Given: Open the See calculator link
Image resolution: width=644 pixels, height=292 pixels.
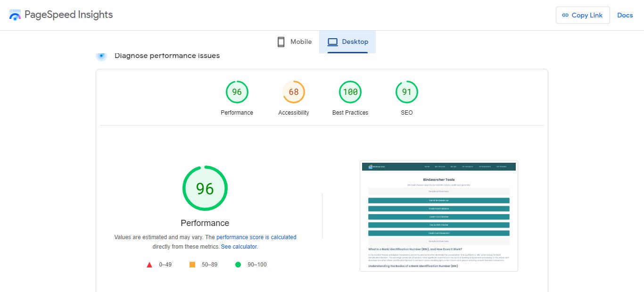Looking at the screenshot, I should pyautogui.click(x=239, y=247).
